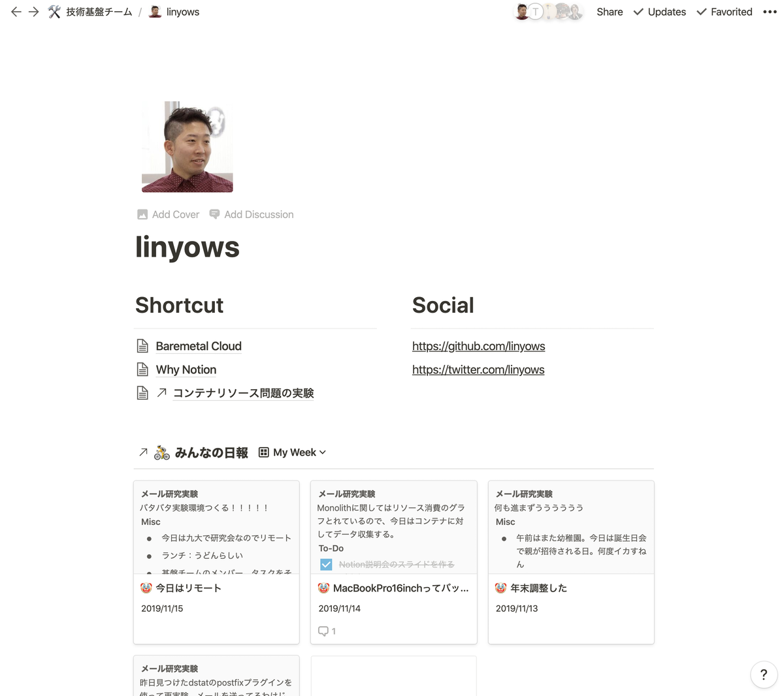
Task: Open the Twitter linyows link
Action: (x=478, y=370)
